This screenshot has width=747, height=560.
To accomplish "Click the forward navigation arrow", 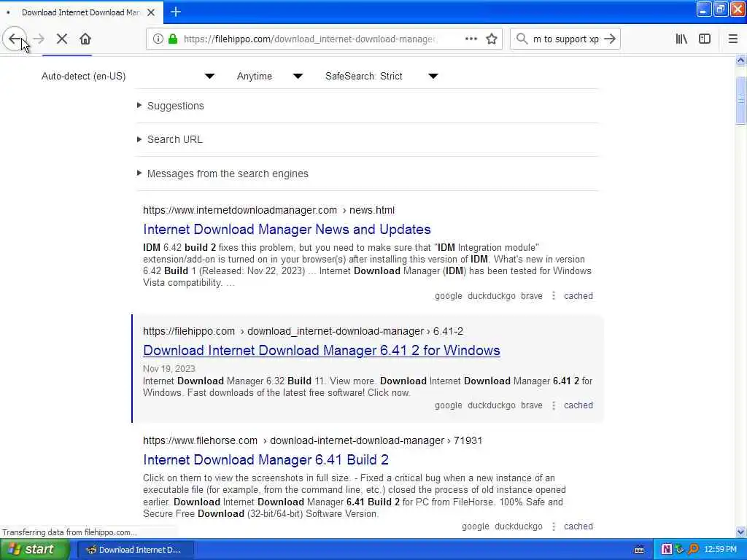I will pyautogui.click(x=39, y=39).
